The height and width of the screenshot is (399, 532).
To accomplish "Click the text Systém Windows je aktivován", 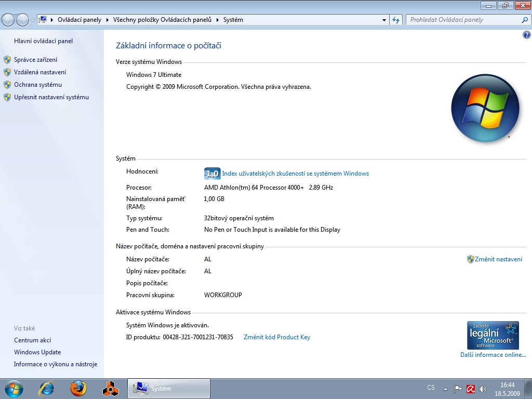I will coord(168,325).
